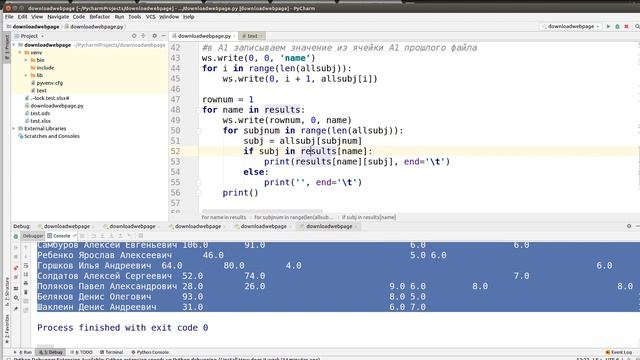The width and height of the screenshot is (640, 360).
Task: Click 'for name in results' breadcrumb
Action: [x=224, y=217]
